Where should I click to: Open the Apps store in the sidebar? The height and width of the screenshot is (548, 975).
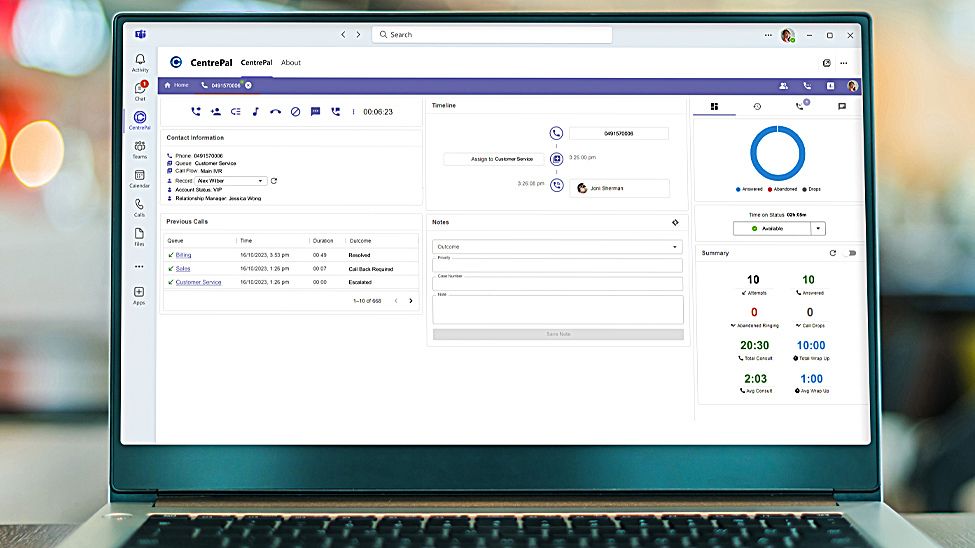point(139,295)
